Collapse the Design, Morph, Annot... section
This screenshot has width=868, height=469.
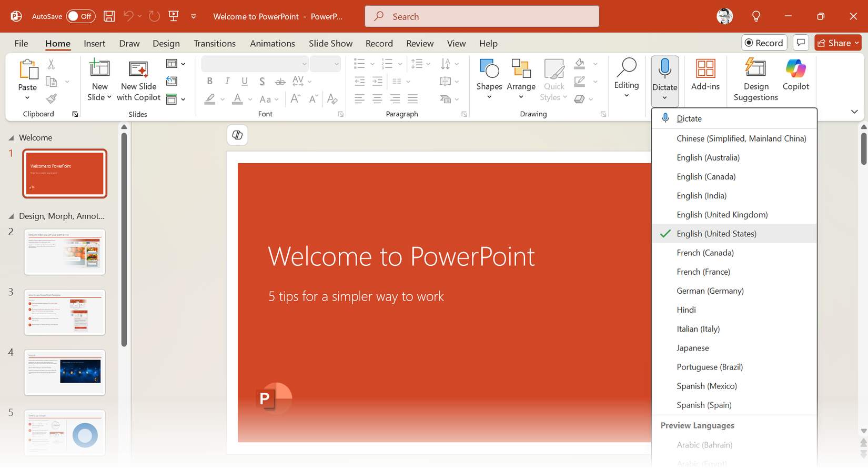11,216
